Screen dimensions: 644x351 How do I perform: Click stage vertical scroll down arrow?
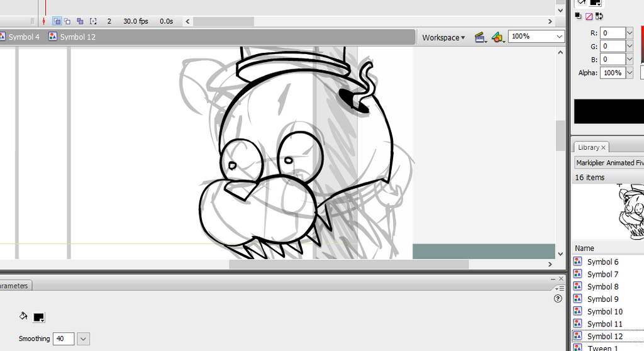tap(560, 254)
